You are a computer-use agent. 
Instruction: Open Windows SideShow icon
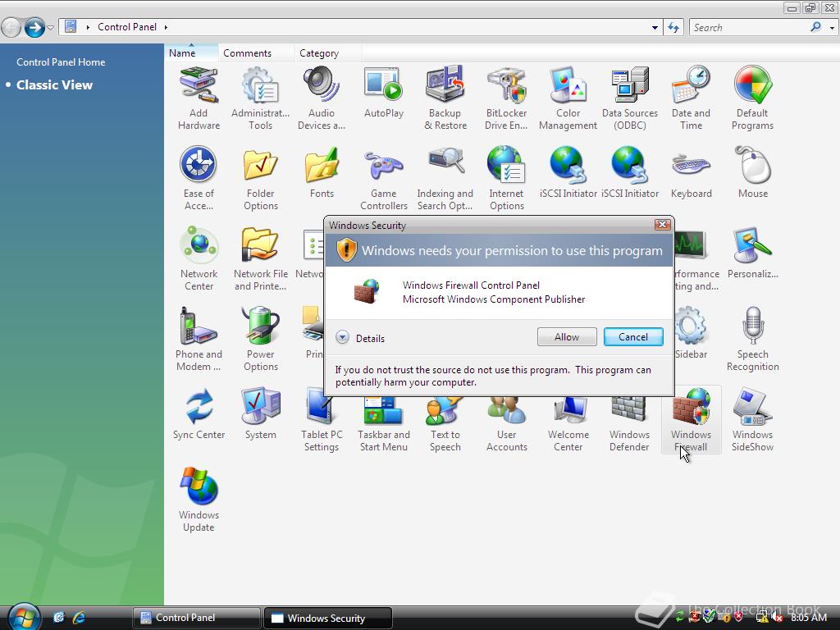[753, 419]
